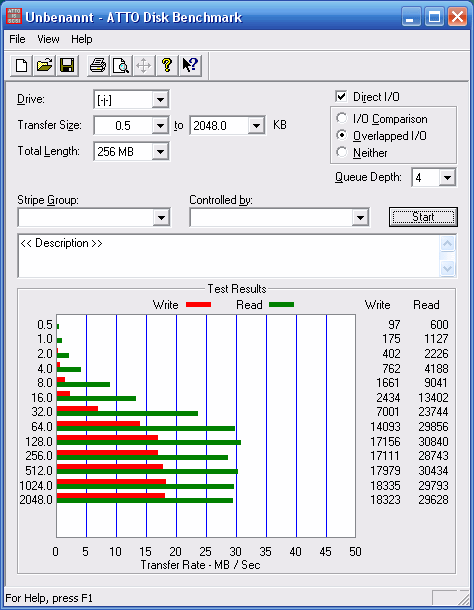474x610 pixels.
Task: Maximize the ATTO Disk Benchmark window
Action: tap(434, 17)
